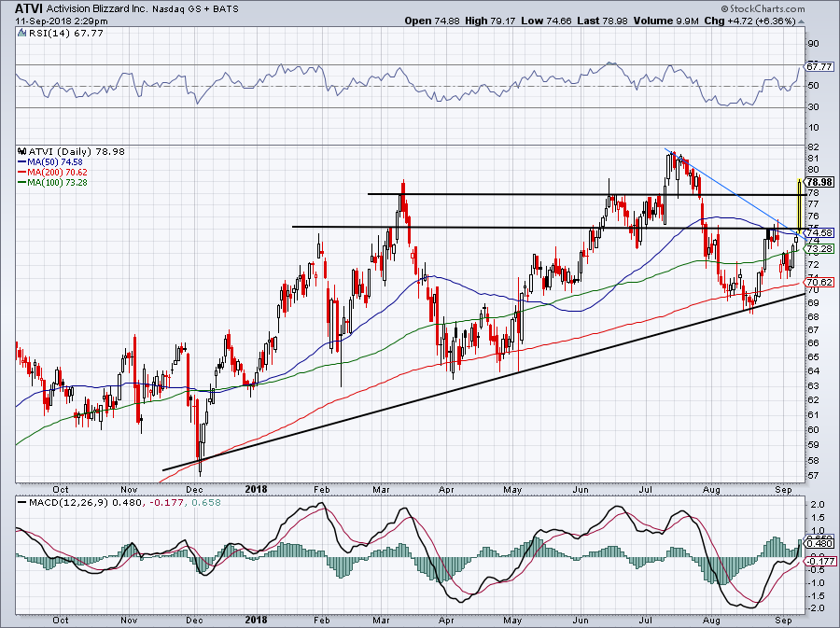The height and width of the screenshot is (628, 840).
Task: Click the small chart icon before RSI(14)
Action: (22, 34)
